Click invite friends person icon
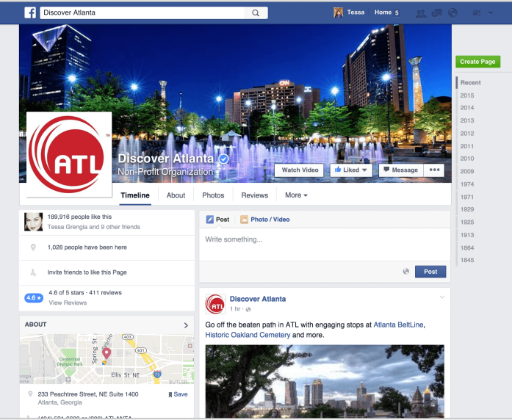 33,272
